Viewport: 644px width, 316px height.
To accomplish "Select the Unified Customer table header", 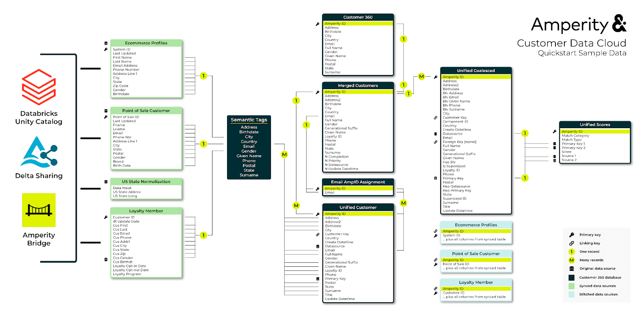I will pyautogui.click(x=358, y=208).
